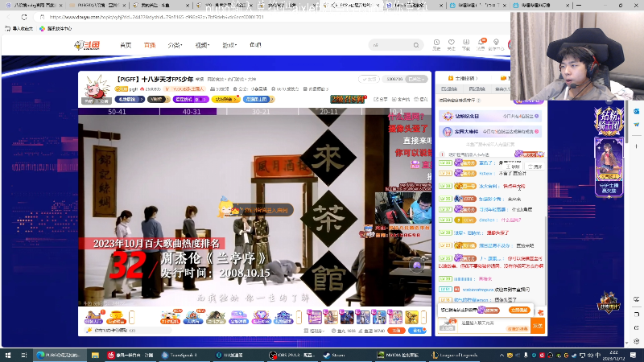Click the golden figure gift icon
The image size is (644, 362).
click(x=411, y=317)
